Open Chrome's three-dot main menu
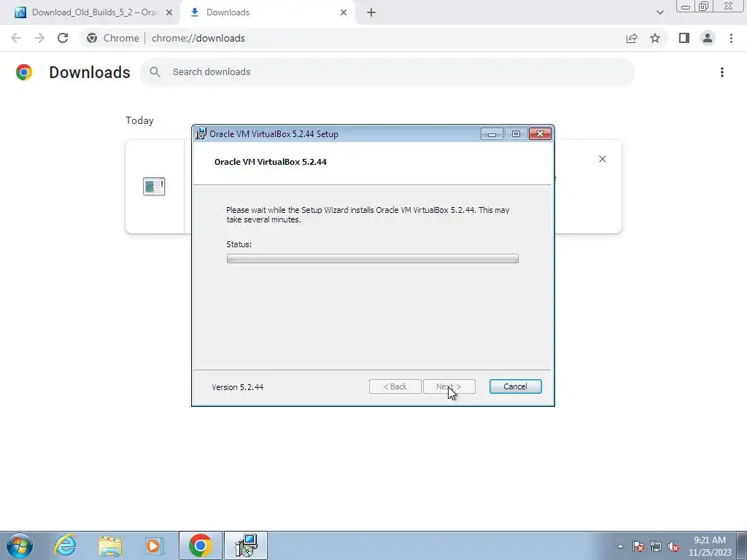The width and height of the screenshot is (747, 560). [x=731, y=38]
